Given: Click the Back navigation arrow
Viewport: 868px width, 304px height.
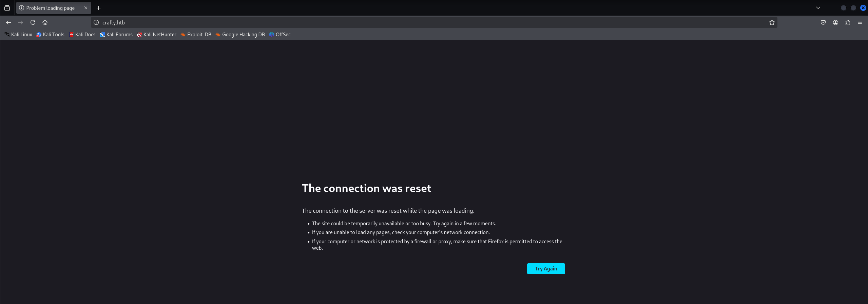Looking at the screenshot, I should coord(8,22).
